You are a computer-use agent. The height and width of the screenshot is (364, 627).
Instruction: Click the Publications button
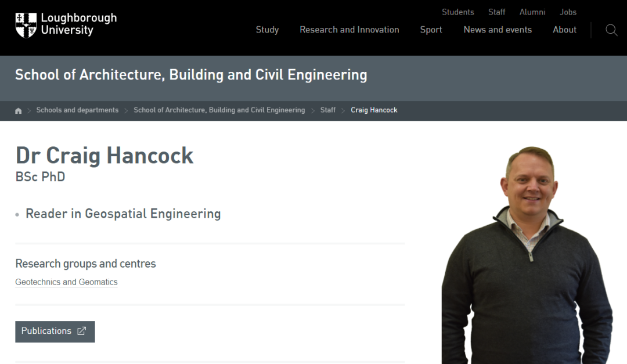[x=55, y=331]
